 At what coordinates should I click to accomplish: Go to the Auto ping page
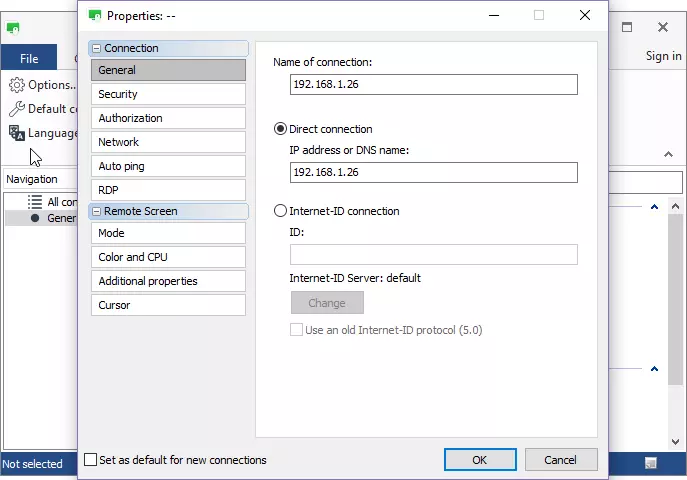[168, 166]
